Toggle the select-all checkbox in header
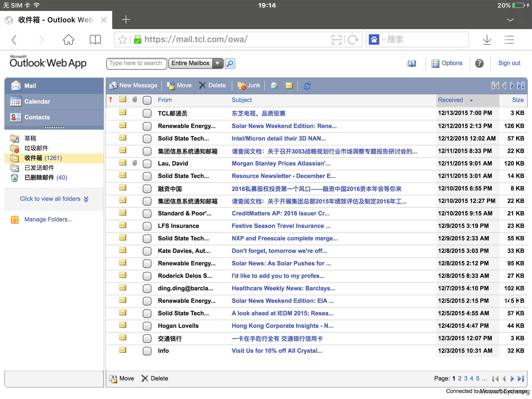Viewport: 532px width, 399px height. pos(147,100)
